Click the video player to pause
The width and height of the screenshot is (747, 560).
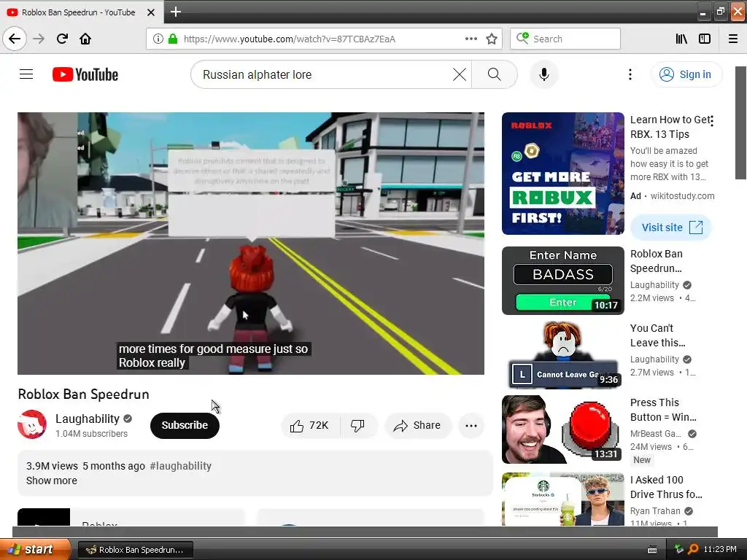pyautogui.click(x=251, y=244)
